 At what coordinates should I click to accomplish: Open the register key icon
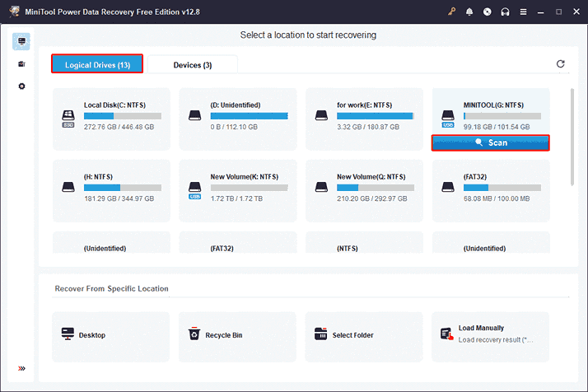tap(451, 12)
